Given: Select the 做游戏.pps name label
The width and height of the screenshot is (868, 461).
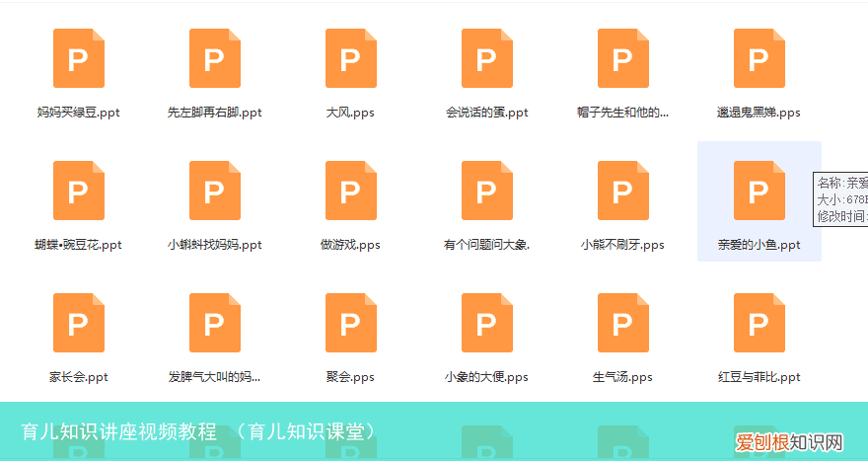Looking at the screenshot, I should 350,245.
